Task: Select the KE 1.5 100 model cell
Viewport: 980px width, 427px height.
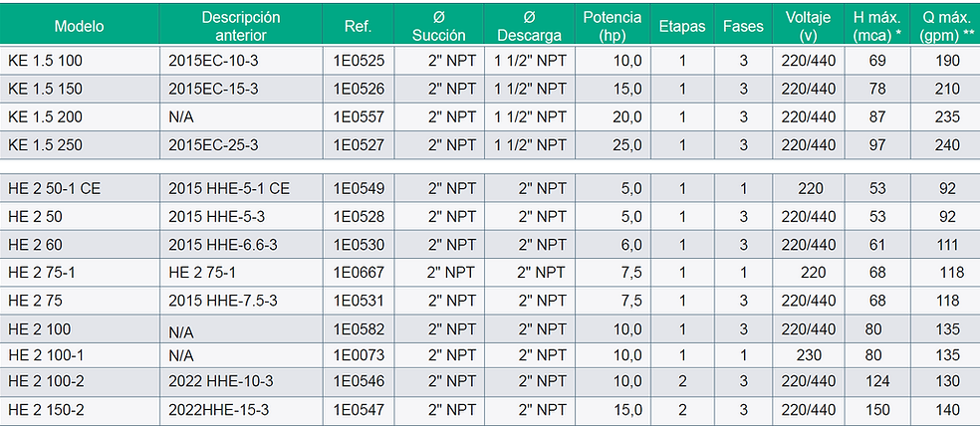Action: (45, 62)
